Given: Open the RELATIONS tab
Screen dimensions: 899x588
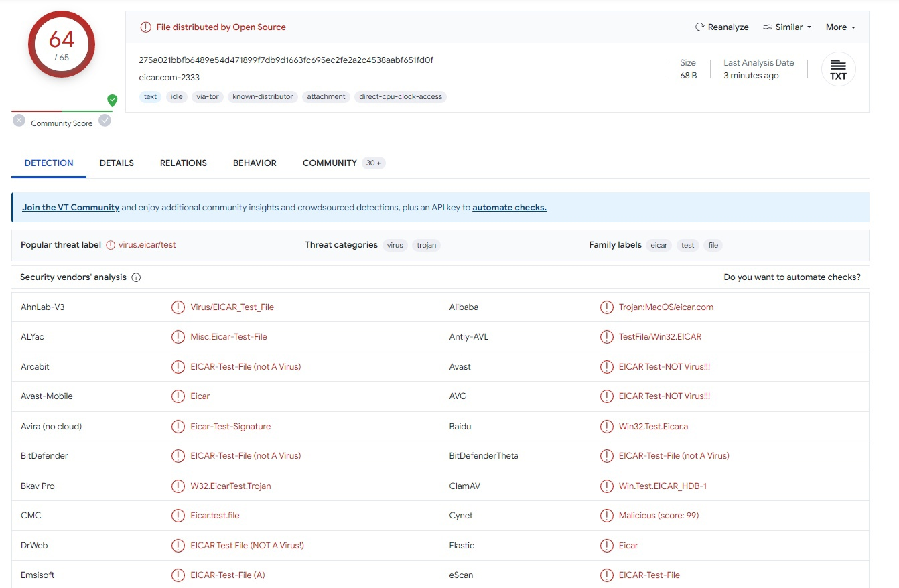Looking at the screenshot, I should [x=183, y=163].
